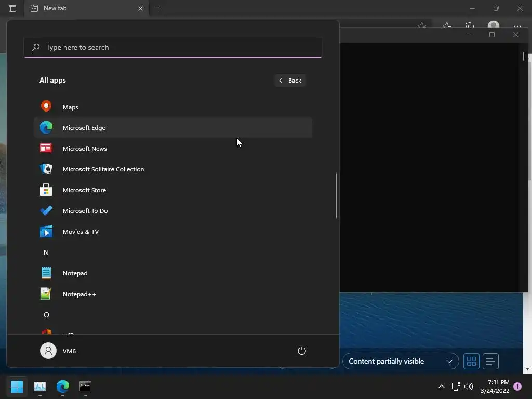The height and width of the screenshot is (399, 532).
Task: Open Edge Favorites star icon
Action: 447,26
